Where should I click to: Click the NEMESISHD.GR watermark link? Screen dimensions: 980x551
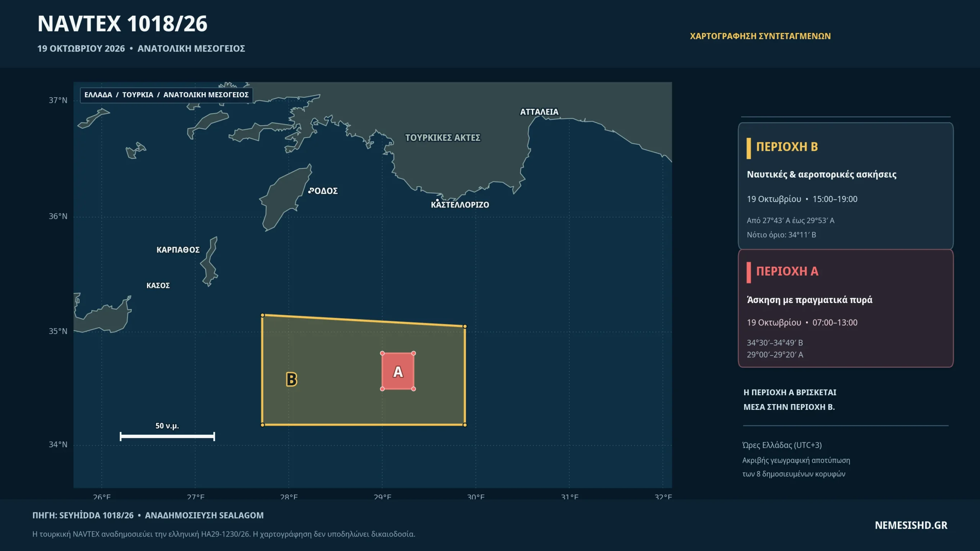[x=911, y=525]
